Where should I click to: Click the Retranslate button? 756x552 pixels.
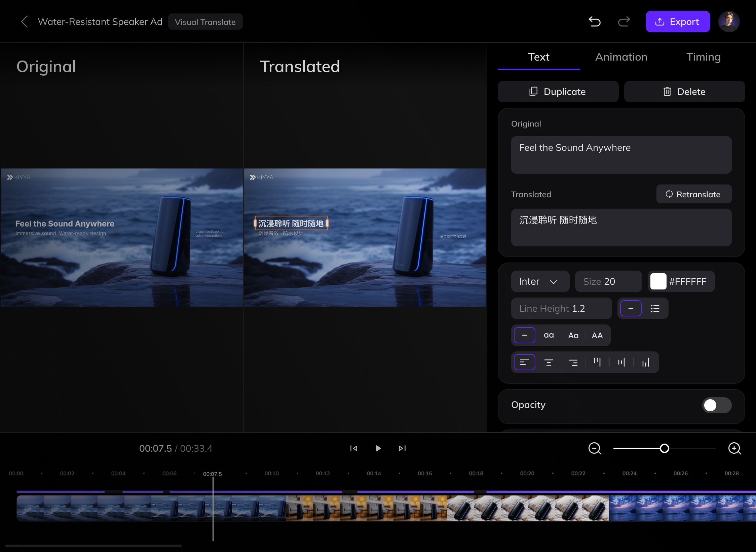[693, 194]
